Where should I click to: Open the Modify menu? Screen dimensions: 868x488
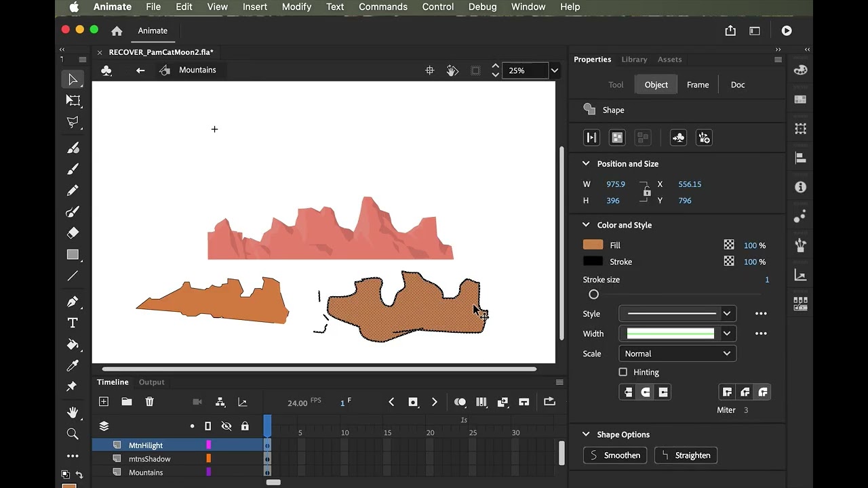pos(296,7)
